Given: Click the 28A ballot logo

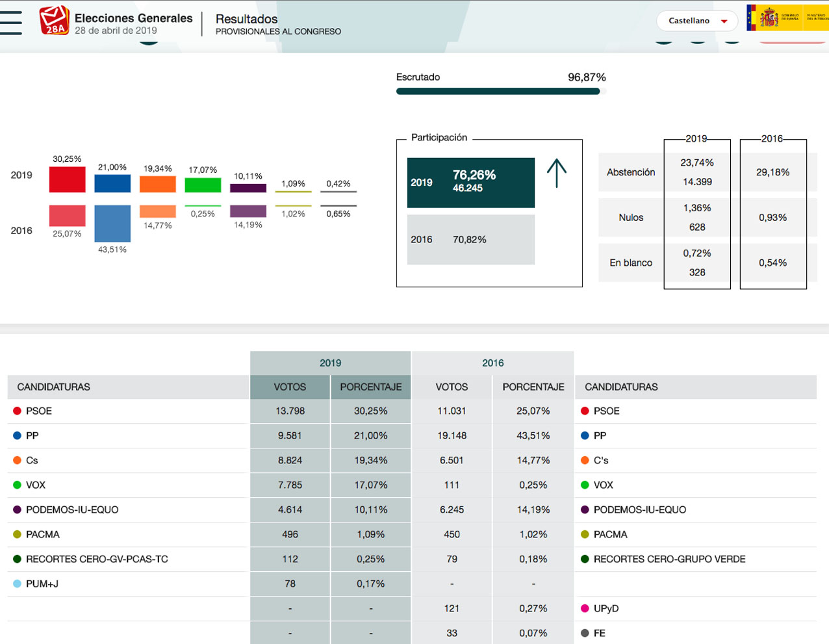Looking at the screenshot, I should (x=54, y=20).
